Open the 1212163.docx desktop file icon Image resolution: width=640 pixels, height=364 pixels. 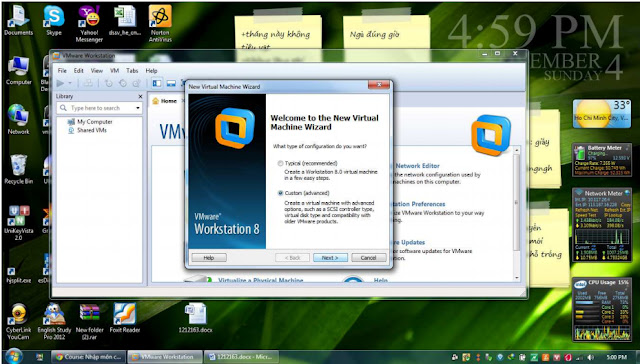pyautogui.click(x=196, y=318)
